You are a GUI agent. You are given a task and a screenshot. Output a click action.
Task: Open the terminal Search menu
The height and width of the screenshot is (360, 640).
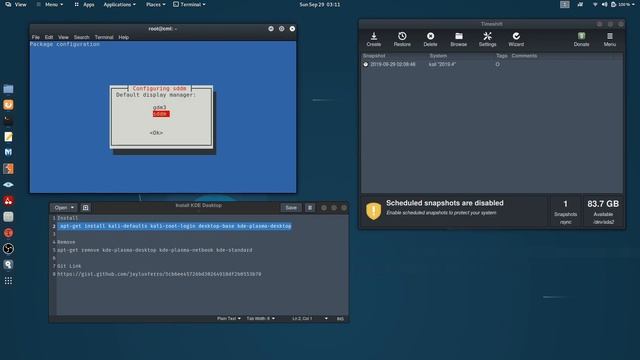(82, 37)
